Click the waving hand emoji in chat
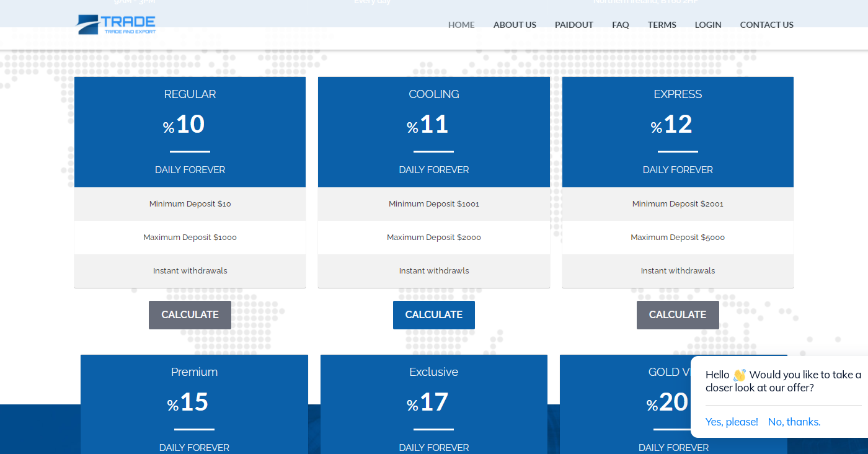Viewport: 868px width, 454px height. coord(739,375)
